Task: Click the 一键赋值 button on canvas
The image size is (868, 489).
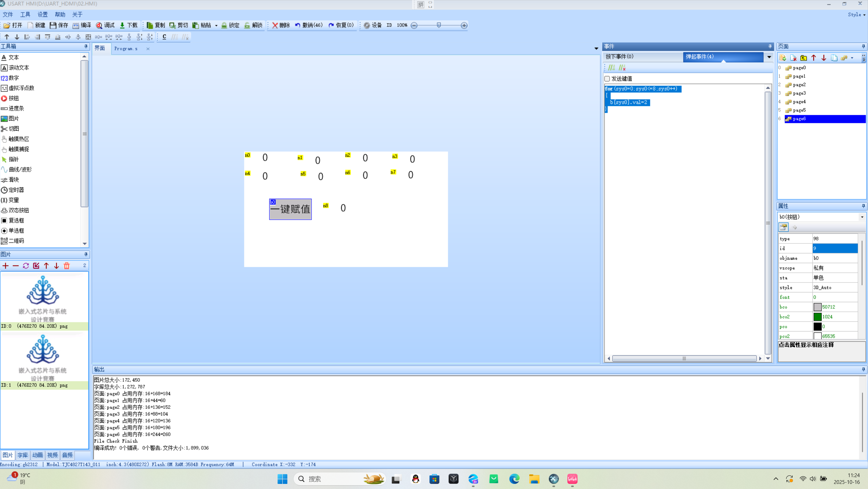Action: tap(290, 209)
